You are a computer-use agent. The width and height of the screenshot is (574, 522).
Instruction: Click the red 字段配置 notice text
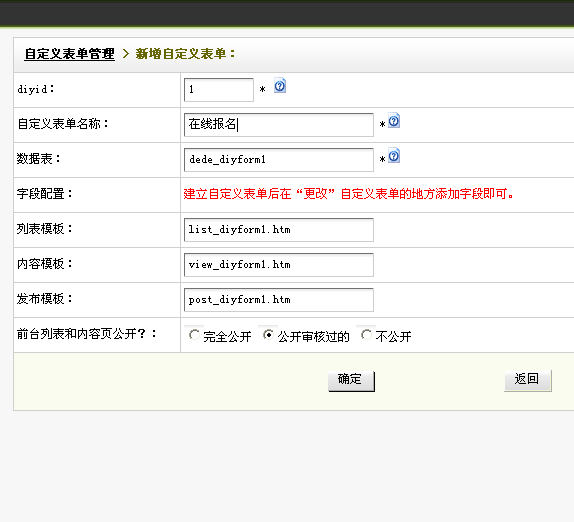(x=348, y=194)
